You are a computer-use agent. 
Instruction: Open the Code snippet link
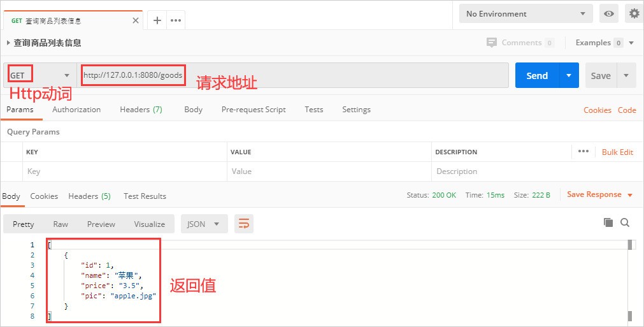[x=627, y=110]
